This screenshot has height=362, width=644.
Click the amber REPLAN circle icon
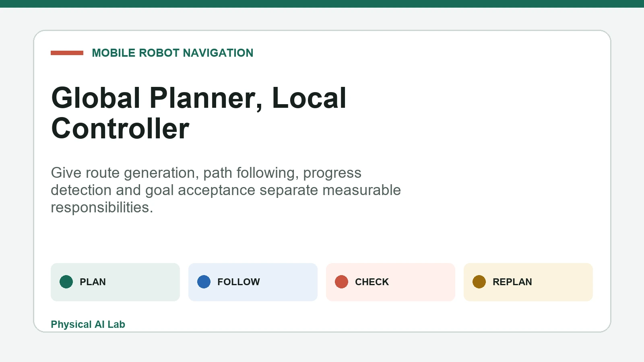point(479,282)
